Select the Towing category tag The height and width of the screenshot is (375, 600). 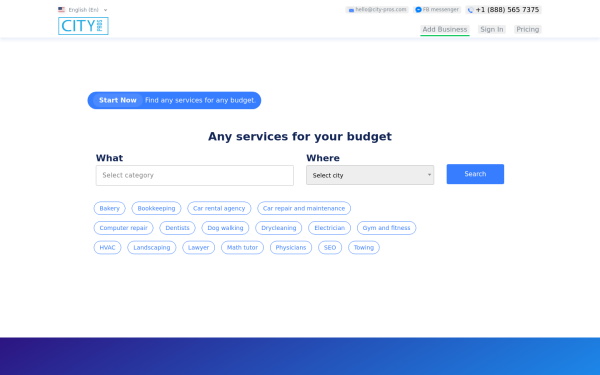(x=364, y=248)
